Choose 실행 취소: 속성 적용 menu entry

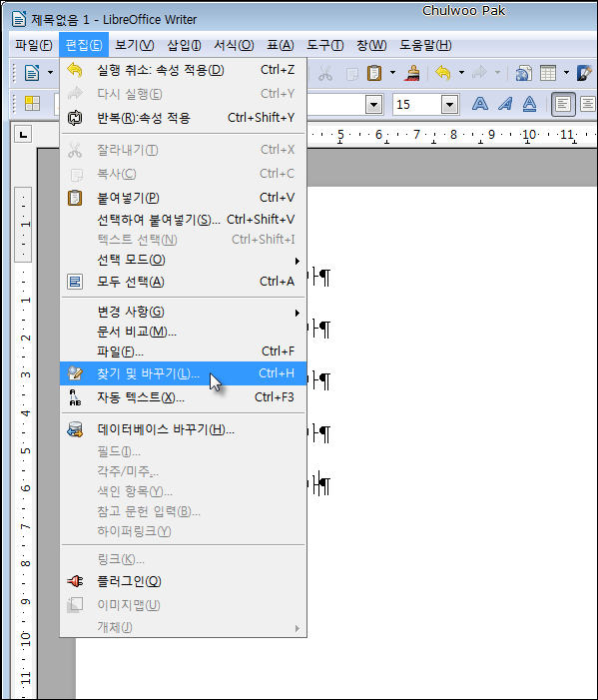[184, 70]
